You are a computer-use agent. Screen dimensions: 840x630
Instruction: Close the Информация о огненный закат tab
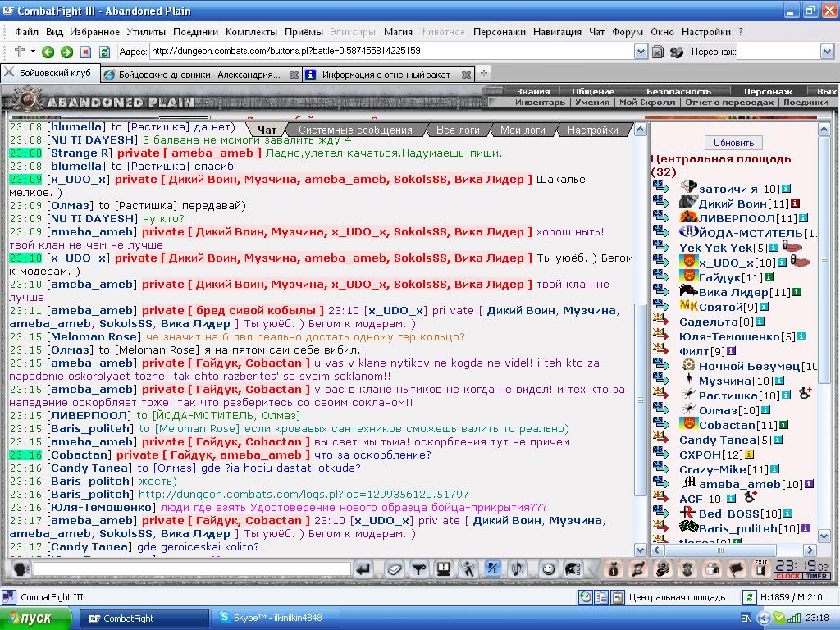pyautogui.click(x=466, y=75)
